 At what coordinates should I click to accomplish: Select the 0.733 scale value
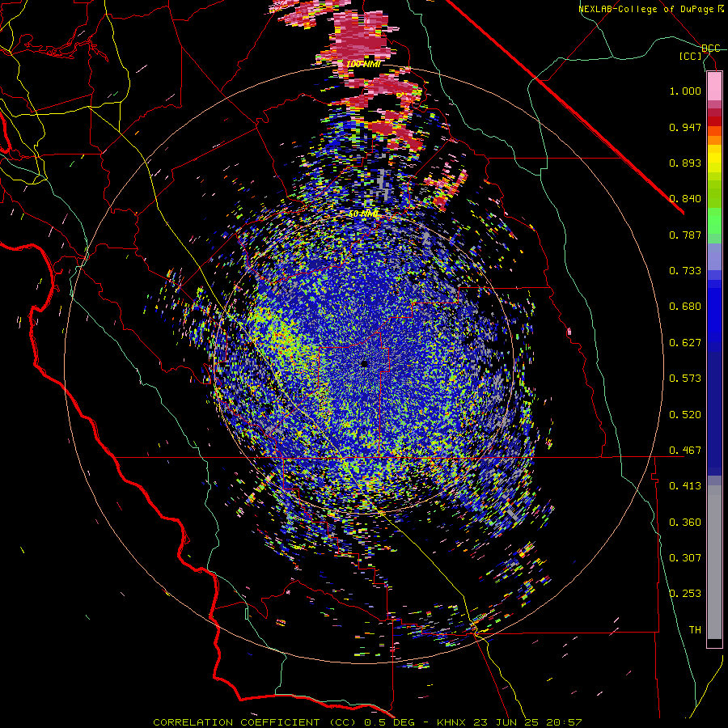pyautogui.click(x=685, y=271)
